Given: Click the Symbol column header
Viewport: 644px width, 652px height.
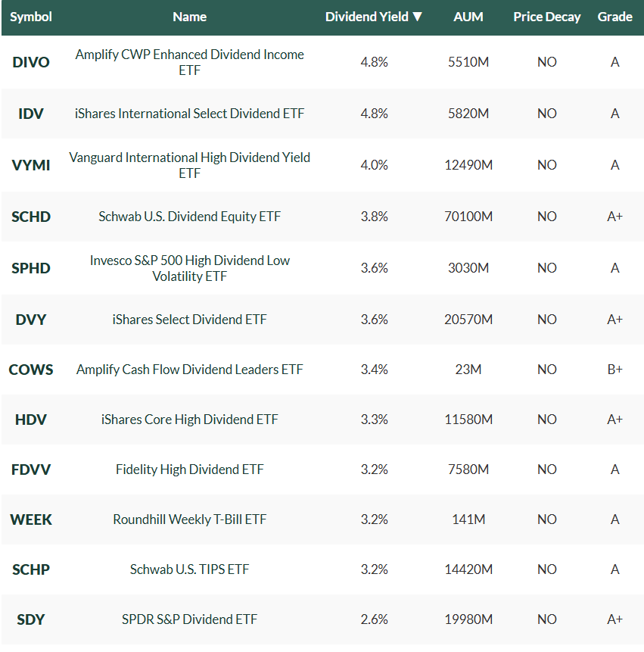Looking at the screenshot, I should point(31,17).
